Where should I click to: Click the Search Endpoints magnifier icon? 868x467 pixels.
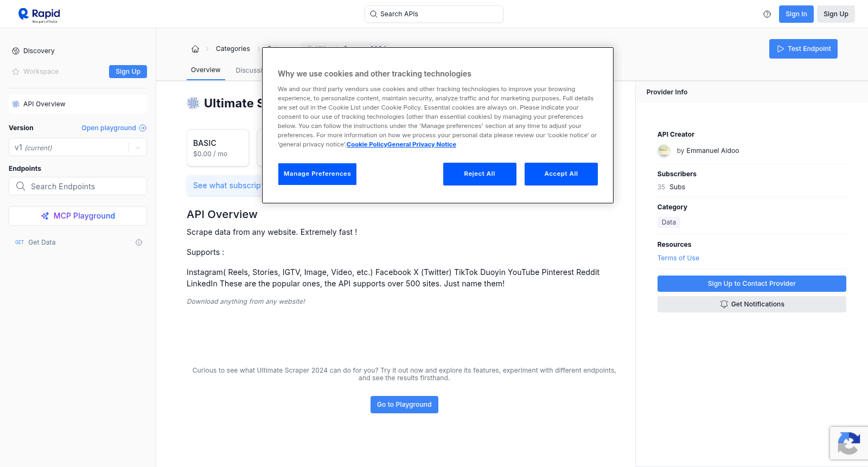tap(21, 186)
